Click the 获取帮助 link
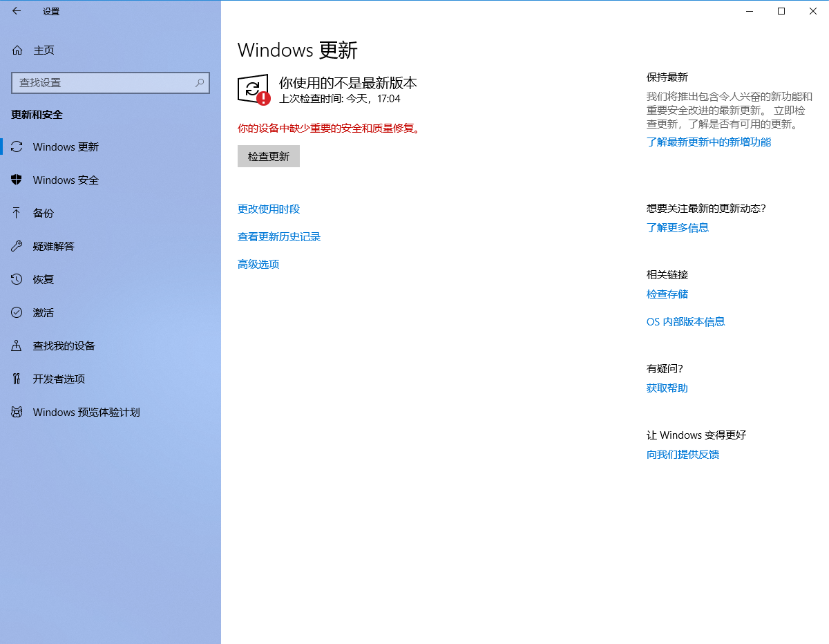The height and width of the screenshot is (644, 829). pyautogui.click(x=667, y=388)
